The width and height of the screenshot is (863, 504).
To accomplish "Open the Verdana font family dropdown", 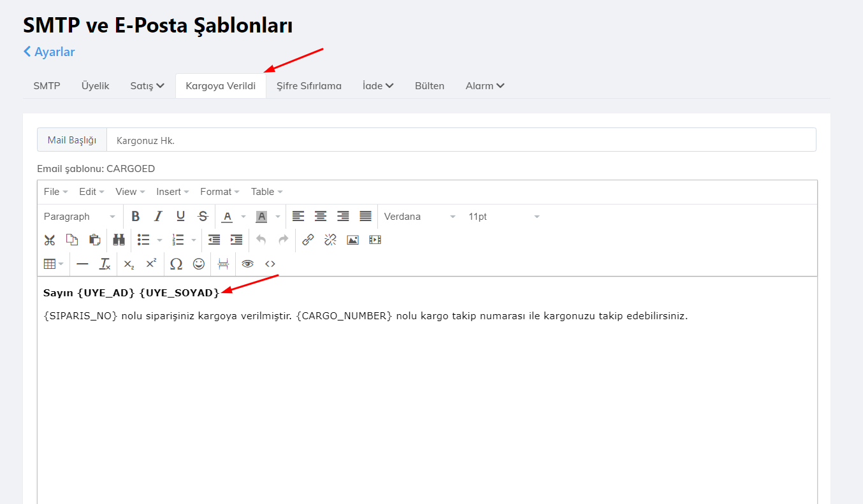I will [419, 217].
